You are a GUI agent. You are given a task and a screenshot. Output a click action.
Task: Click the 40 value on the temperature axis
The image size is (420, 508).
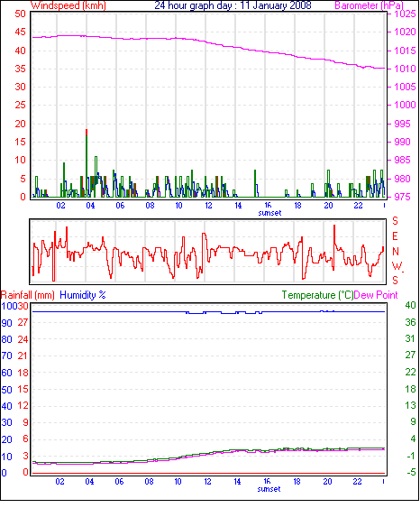[410, 305]
